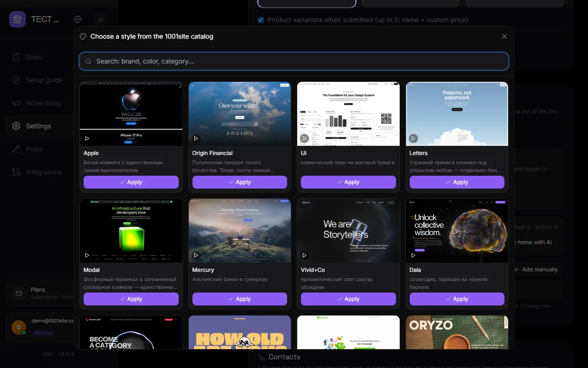
Task: Open the Vivid+Co Storytellers thumbnail
Action: coord(348,231)
